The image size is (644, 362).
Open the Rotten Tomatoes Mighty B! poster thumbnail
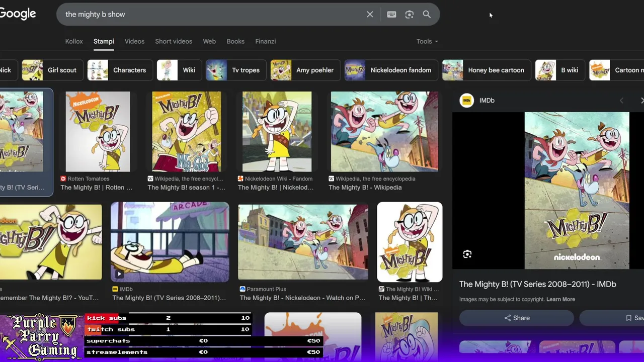98,132
